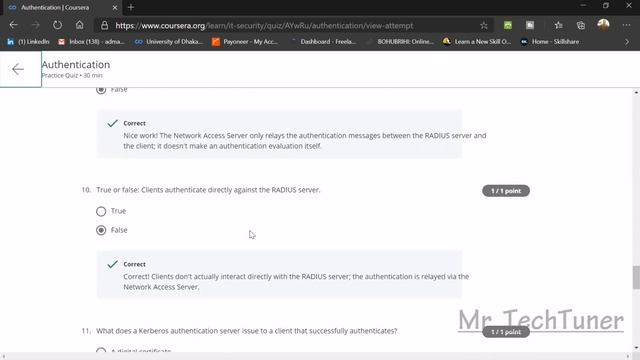Open the Inbox (138) bookmark
This screenshot has height=360, width=640.
(91, 42)
